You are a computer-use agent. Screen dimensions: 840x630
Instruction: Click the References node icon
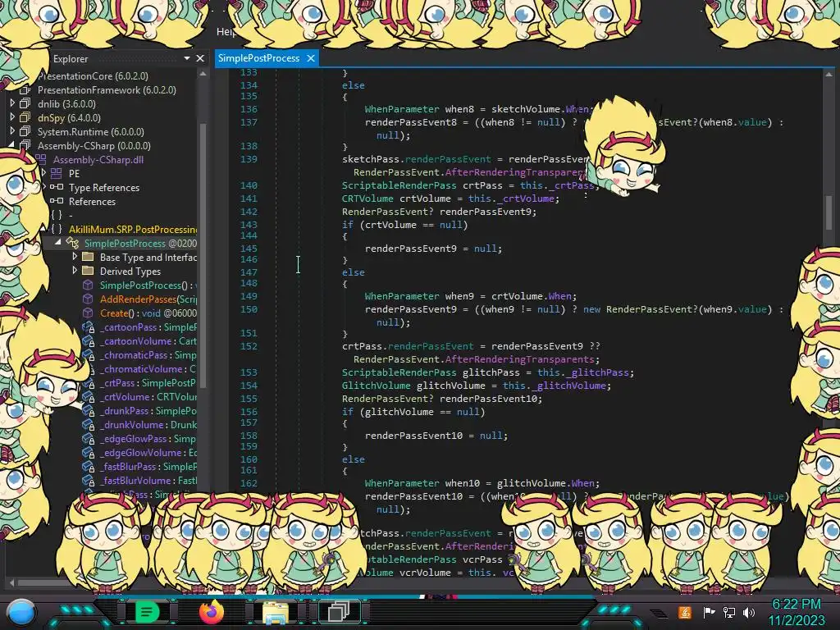pyautogui.click(x=57, y=201)
